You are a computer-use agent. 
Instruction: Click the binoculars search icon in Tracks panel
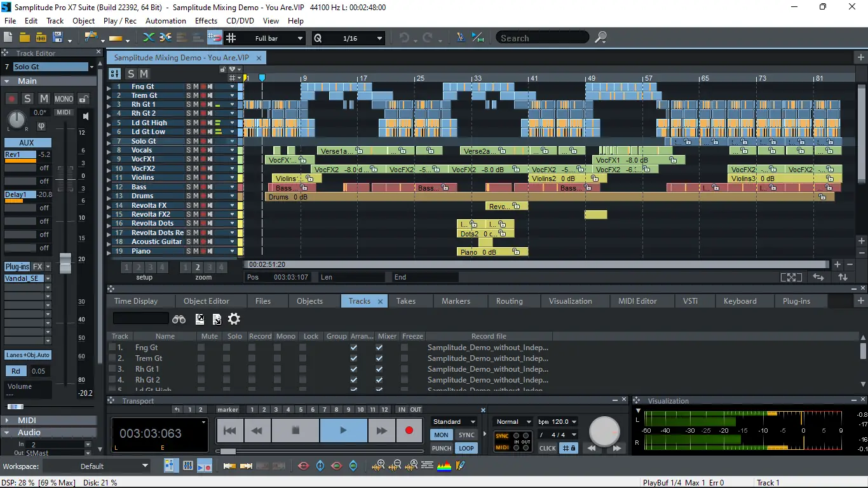coord(179,319)
